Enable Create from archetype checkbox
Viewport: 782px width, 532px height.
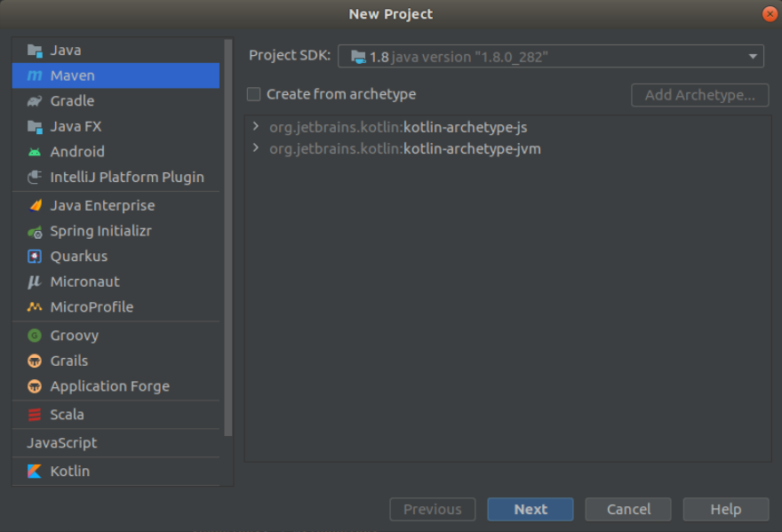click(x=254, y=94)
